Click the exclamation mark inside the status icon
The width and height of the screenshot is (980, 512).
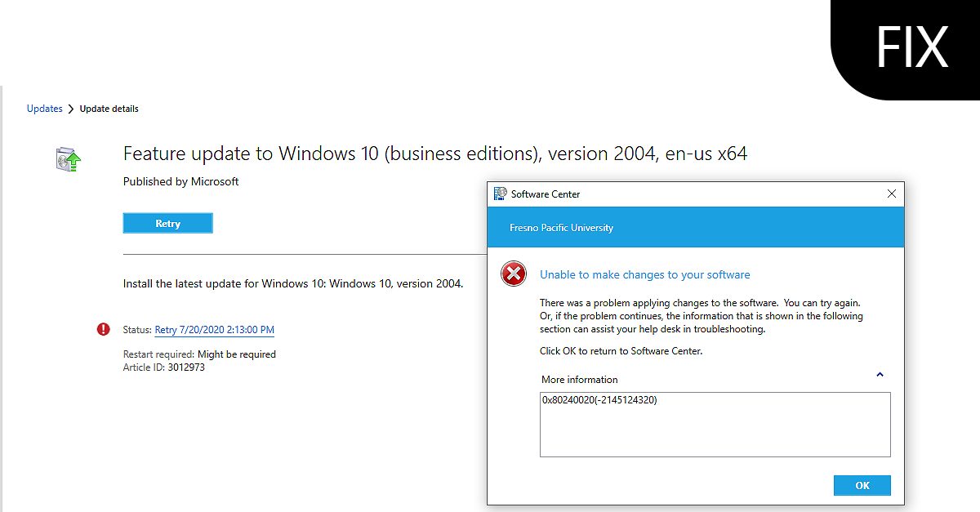tap(103, 327)
